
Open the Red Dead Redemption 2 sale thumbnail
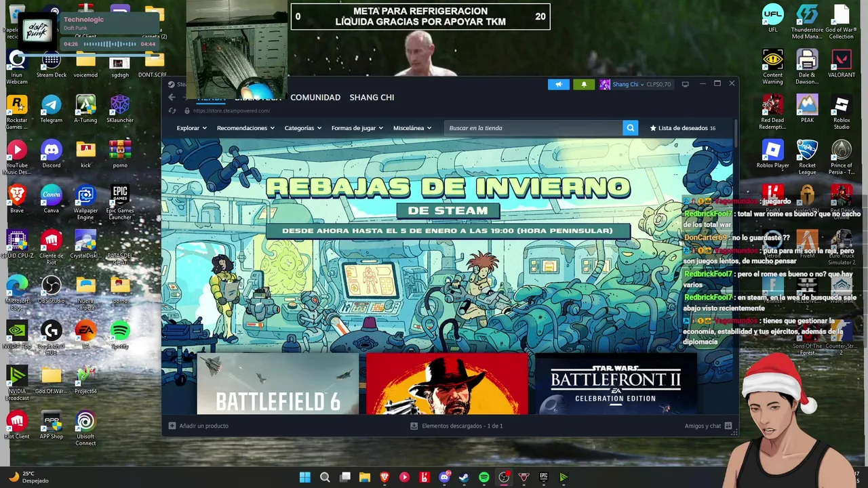(447, 384)
